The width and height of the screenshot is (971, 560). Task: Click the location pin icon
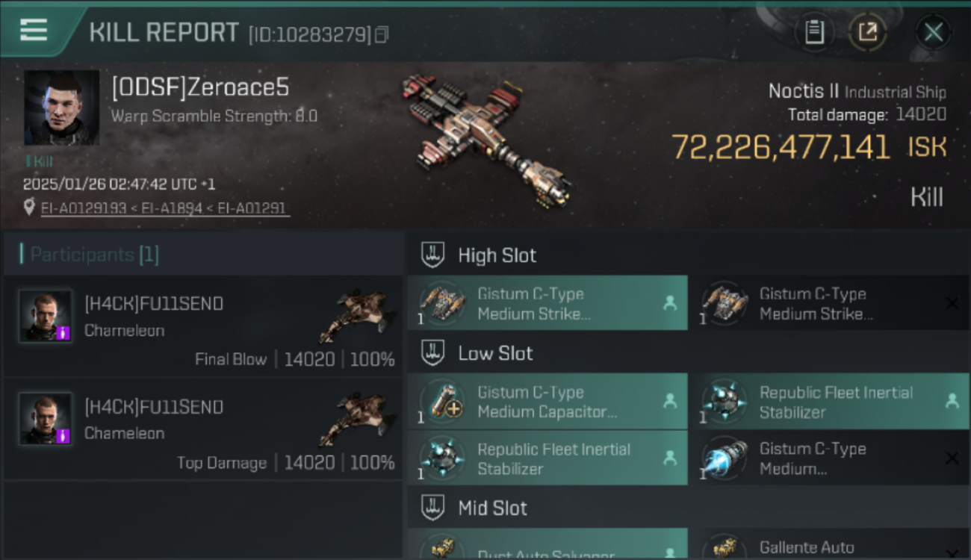[x=29, y=208]
